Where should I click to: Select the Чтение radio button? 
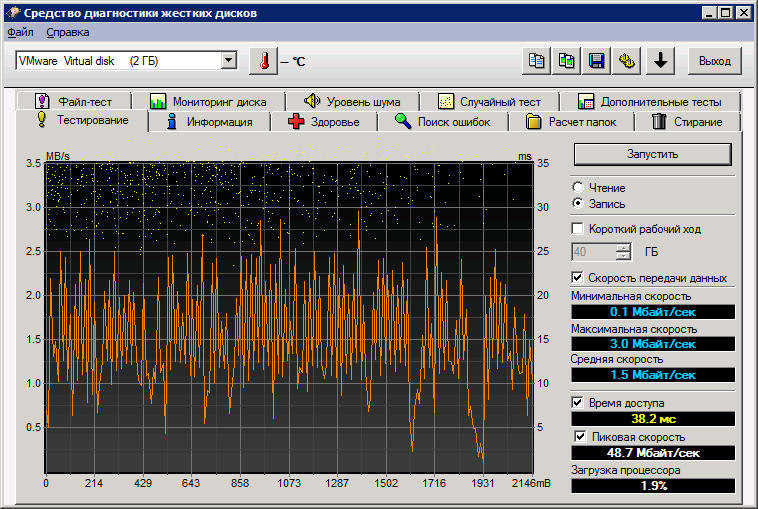pos(578,188)
